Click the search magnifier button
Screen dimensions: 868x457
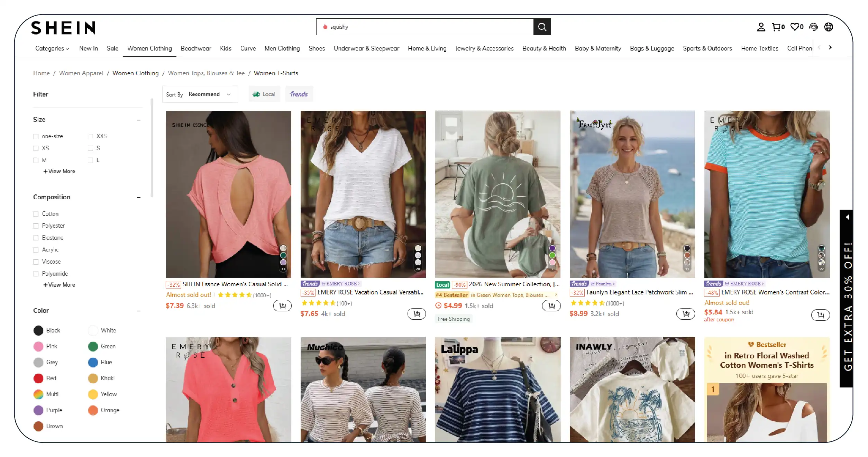[542, 27]
